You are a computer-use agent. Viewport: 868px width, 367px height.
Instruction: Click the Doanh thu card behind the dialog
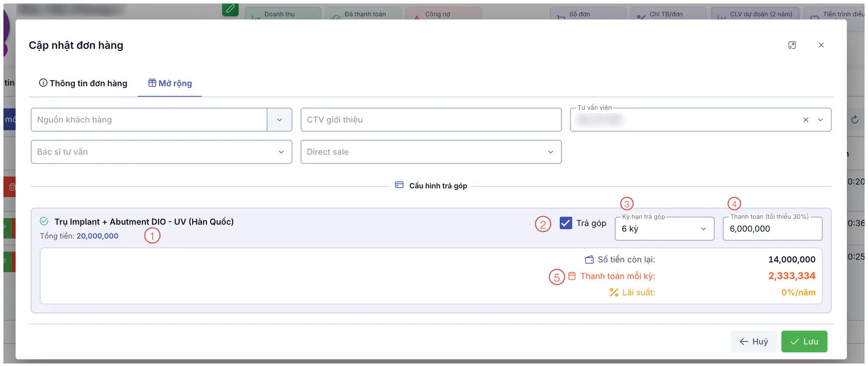tap(283, 14)
